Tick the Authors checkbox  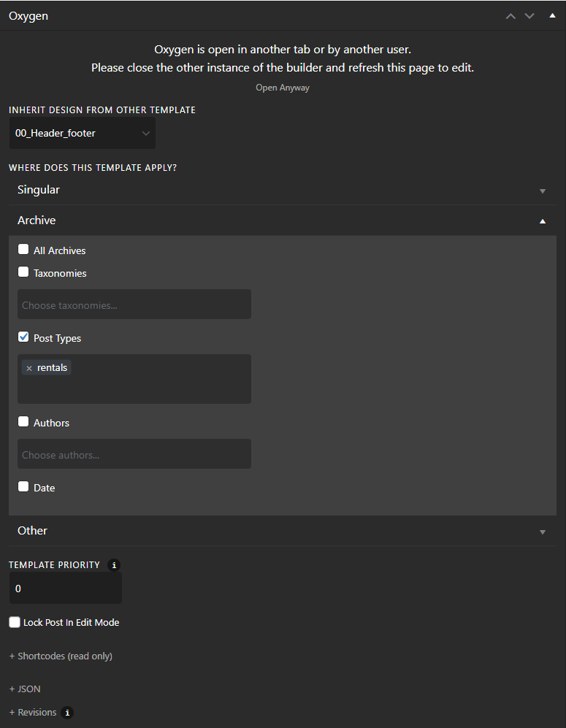pos(23,421)
